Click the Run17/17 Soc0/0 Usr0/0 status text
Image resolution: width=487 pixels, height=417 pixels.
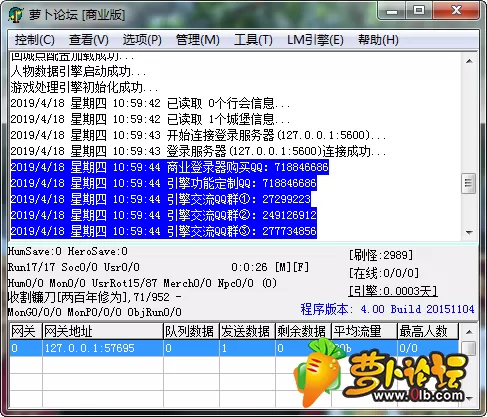tap(74, 267)
